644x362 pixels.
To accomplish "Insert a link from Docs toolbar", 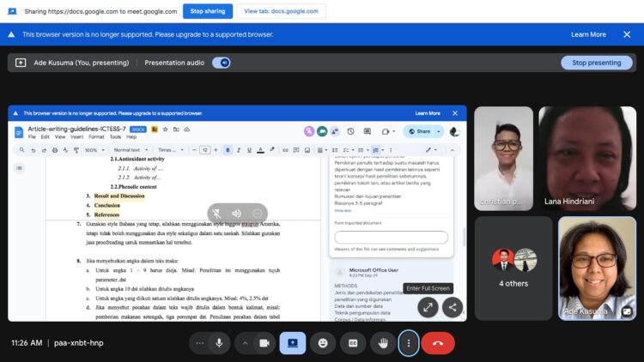I will pyautogui.click(x=285, y=150).
